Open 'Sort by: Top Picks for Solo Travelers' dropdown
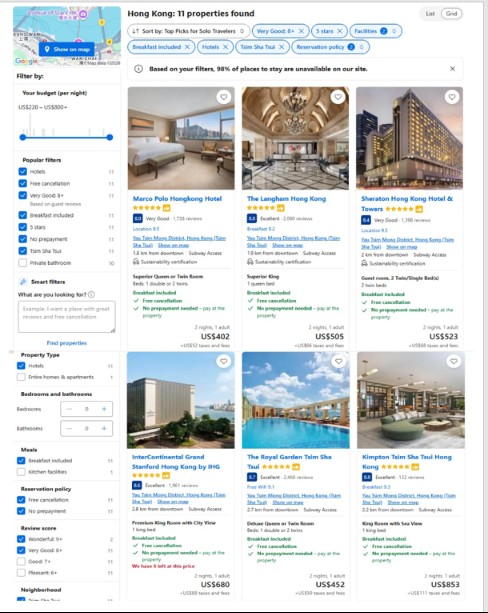The width and height of the screenshot is (488, 613). click(x=188, y=31)
